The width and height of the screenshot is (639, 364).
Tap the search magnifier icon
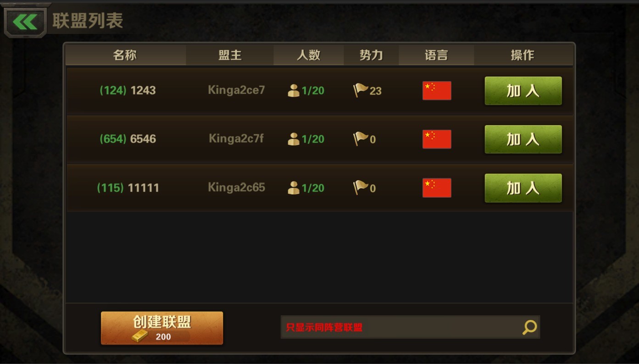tap(529, 327)
